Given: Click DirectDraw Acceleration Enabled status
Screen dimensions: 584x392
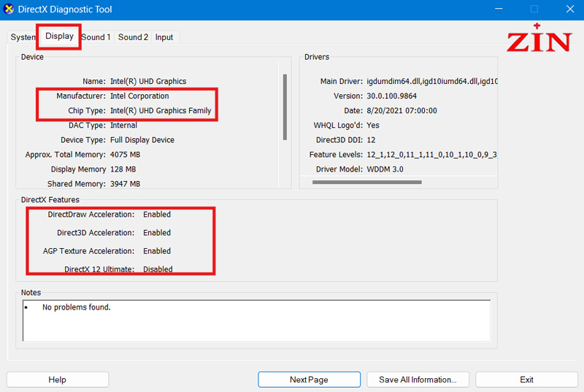Looking at the screenshot, I should (157, 215).
